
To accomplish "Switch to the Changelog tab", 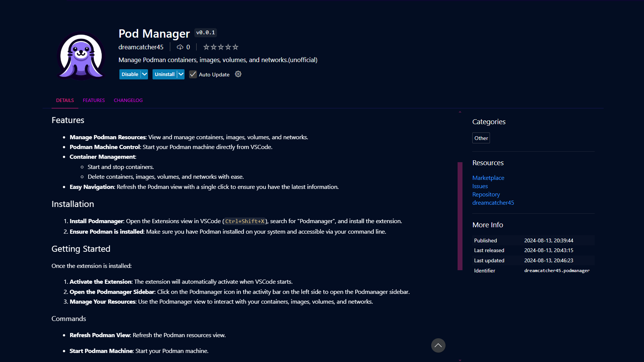I will click(128, 100).
